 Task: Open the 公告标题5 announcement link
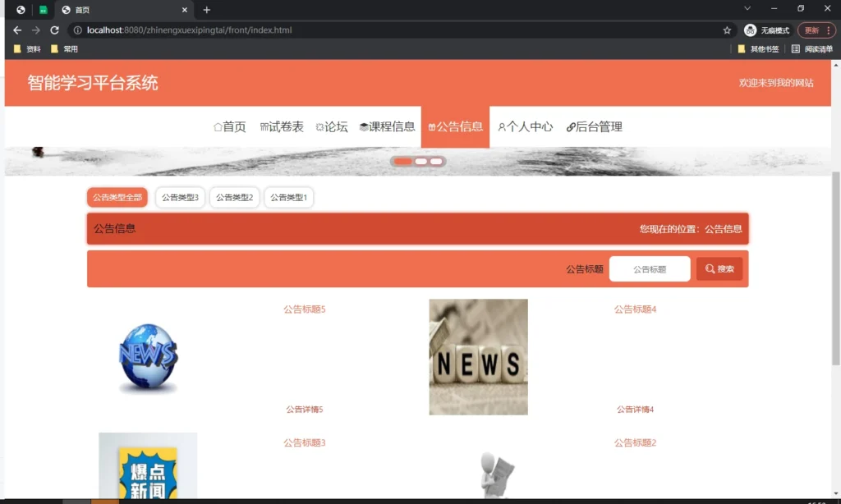point(304,309)
